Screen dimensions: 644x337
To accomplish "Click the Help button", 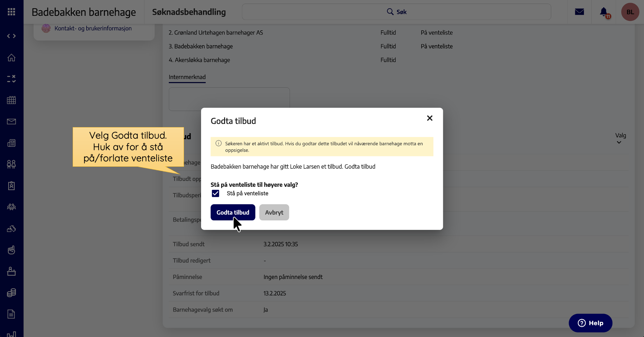I will (x=590, y=323).
